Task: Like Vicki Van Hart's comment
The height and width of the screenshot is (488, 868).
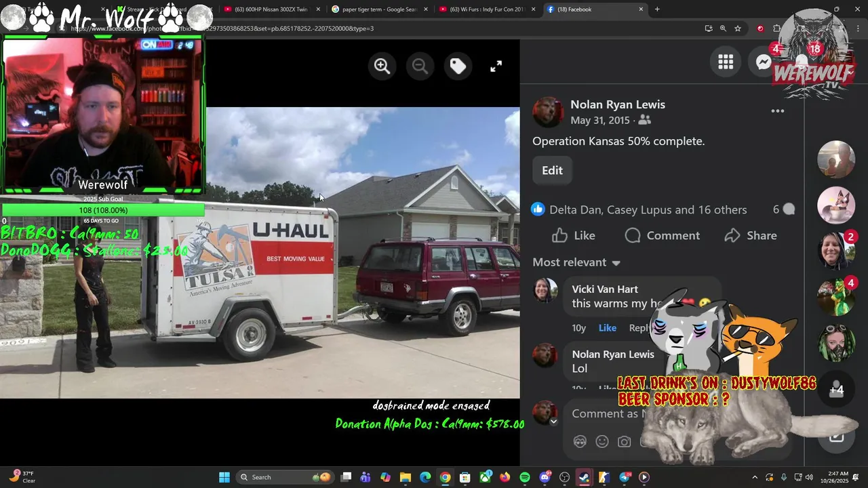Action: pos(608,327)
